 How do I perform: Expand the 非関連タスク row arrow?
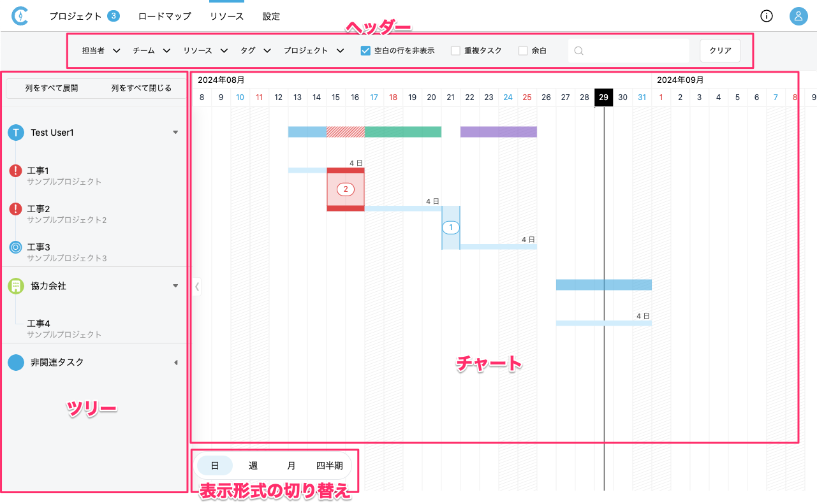[175, 363]
